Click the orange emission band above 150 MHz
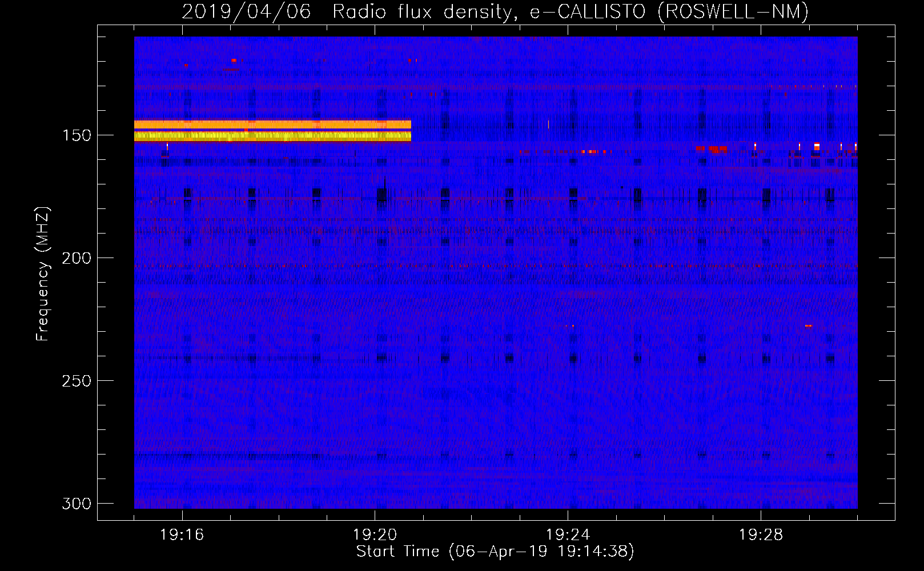 (272, 124)
